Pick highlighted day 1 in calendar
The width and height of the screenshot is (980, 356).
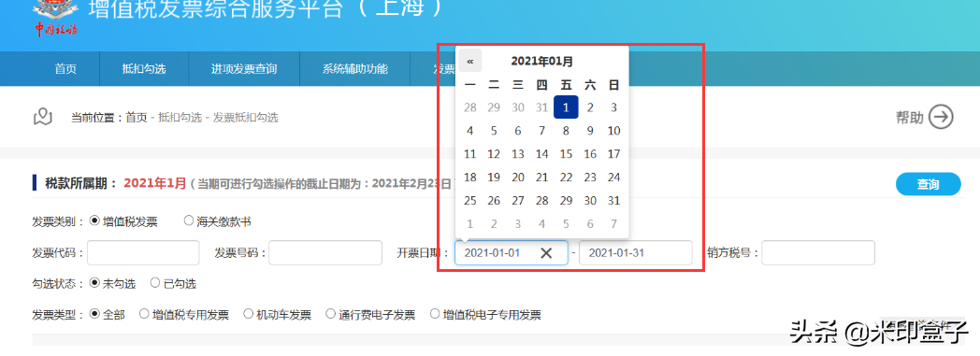click(x=566, y=107)
